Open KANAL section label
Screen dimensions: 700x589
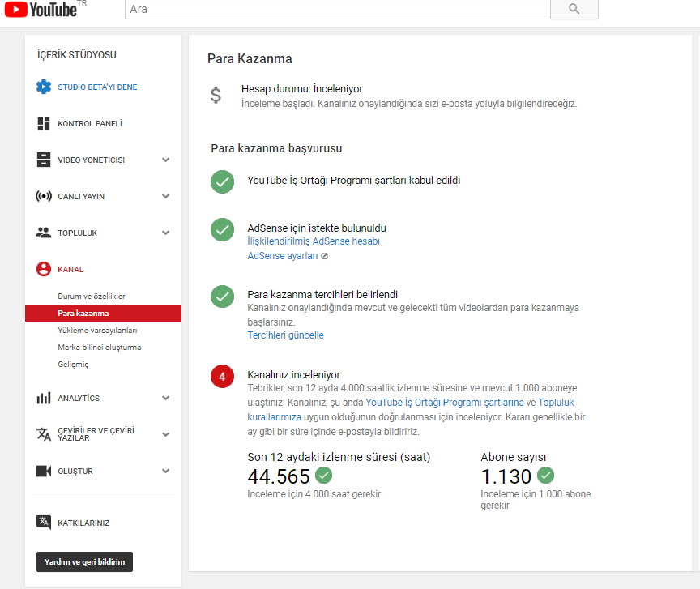70,269
